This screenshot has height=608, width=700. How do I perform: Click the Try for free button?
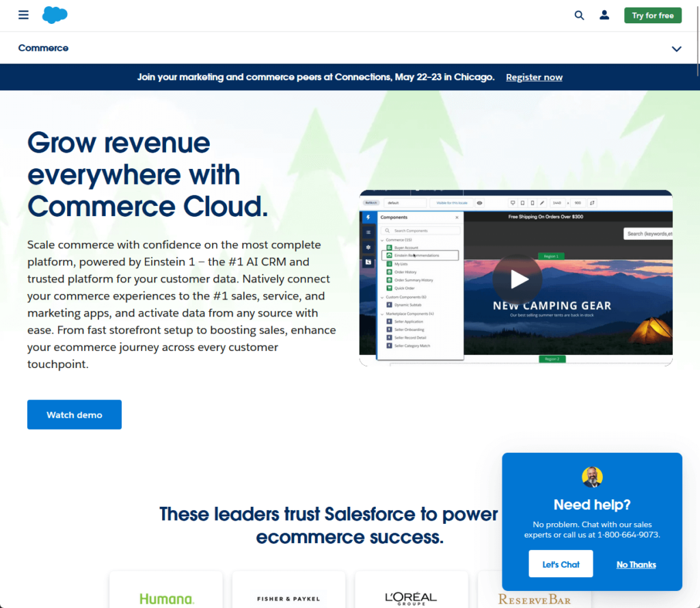(653, 15)
